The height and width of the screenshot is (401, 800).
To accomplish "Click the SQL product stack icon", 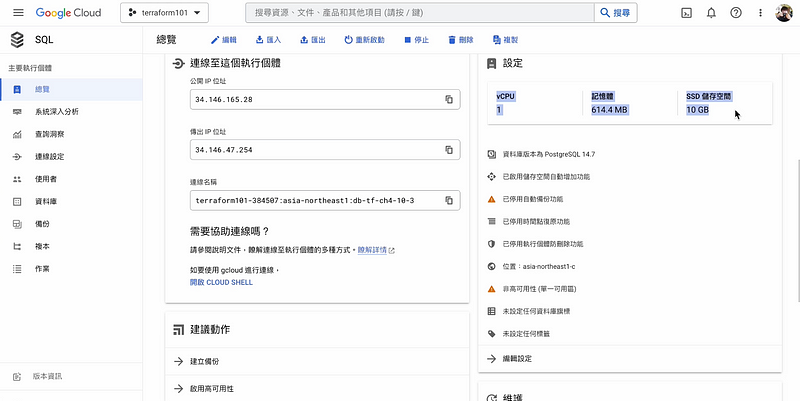I will (x=17, y=40).
